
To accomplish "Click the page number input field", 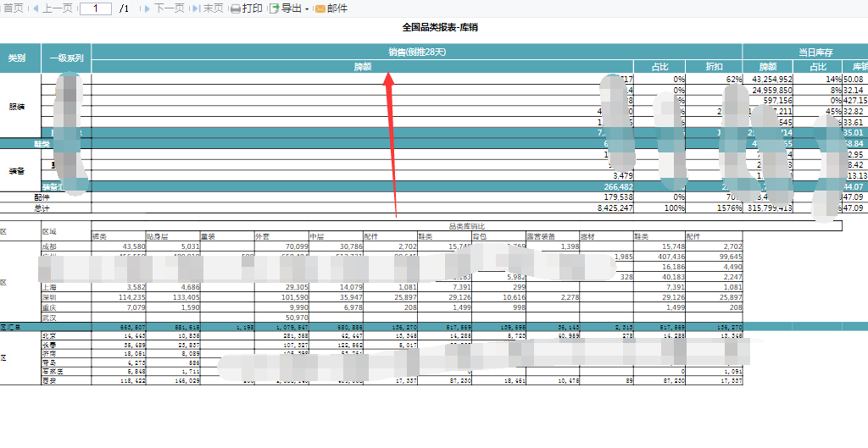I will (95, 8).
